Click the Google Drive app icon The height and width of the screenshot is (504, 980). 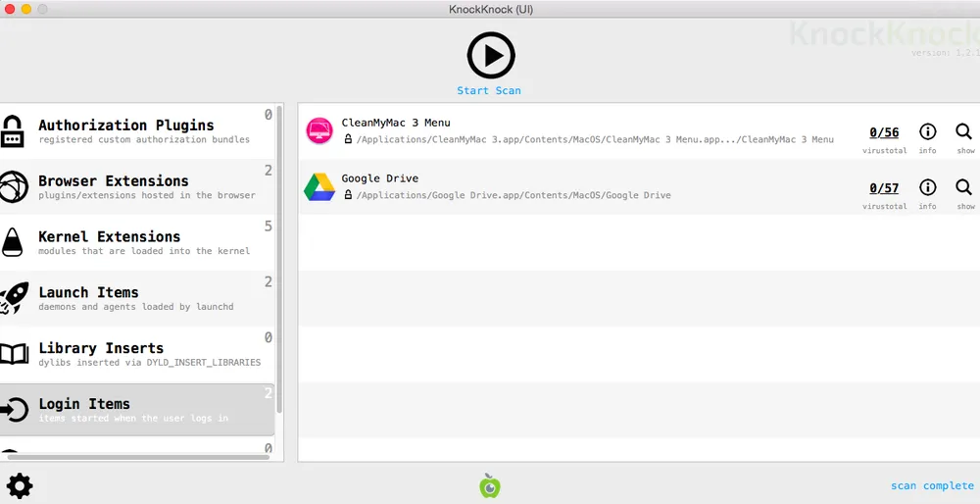(319, 187)
